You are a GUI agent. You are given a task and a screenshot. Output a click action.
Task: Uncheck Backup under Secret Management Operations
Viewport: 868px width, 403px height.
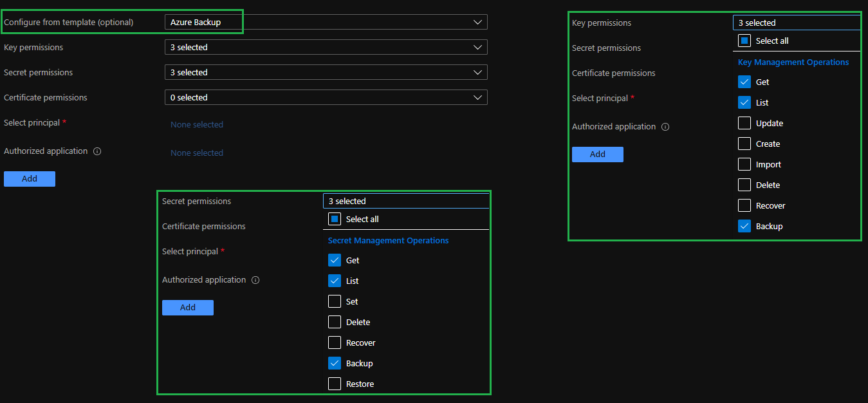335,363
